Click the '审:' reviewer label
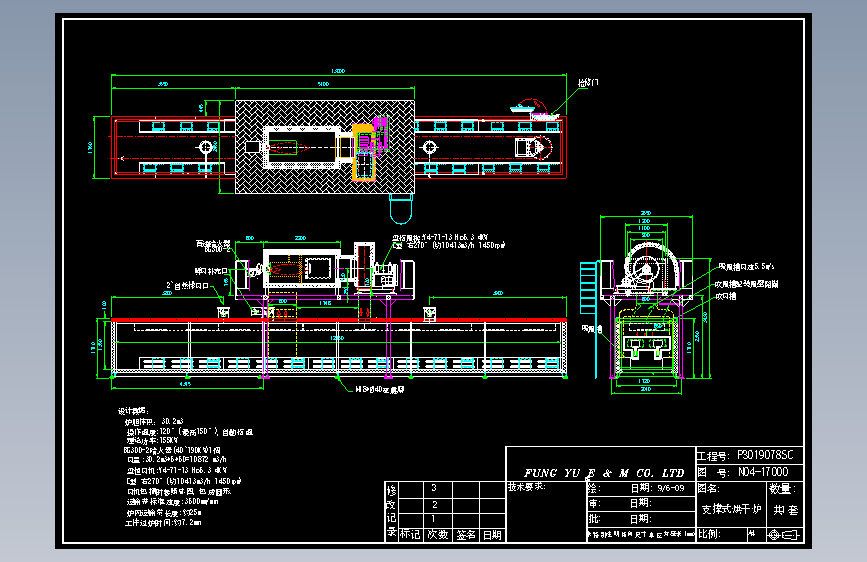Image resolution: width=867 pixels, height=562 pixels. click(594, 503)
